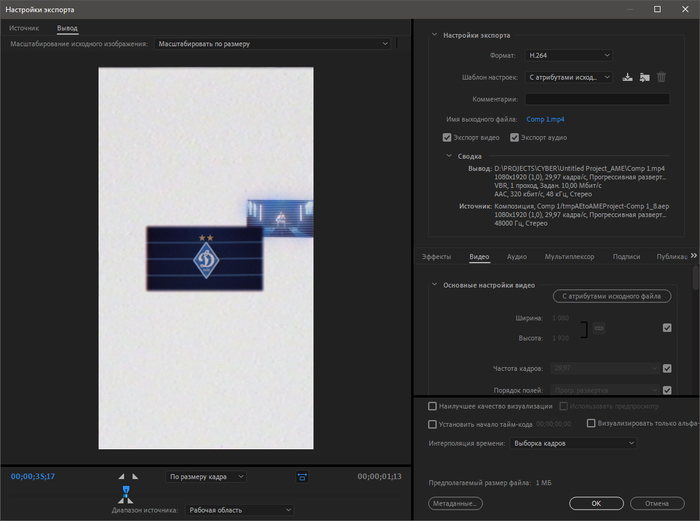Uncheck Экспорт аудио checkbox
700x521 pixels.
tap(515, 137)
